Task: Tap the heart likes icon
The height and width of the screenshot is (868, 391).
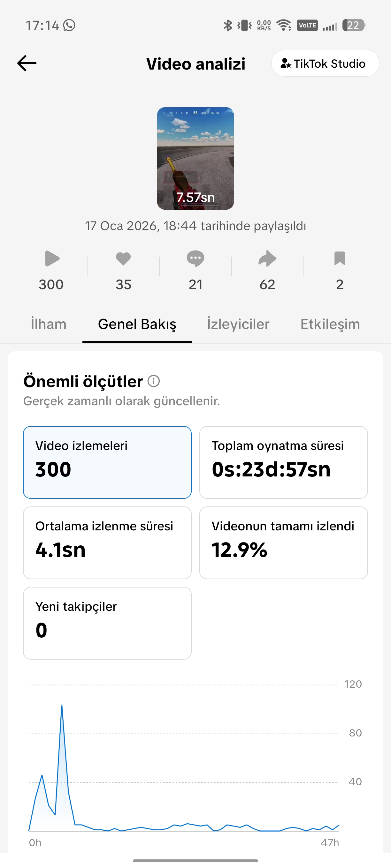Action: click(x=123, y=259)
